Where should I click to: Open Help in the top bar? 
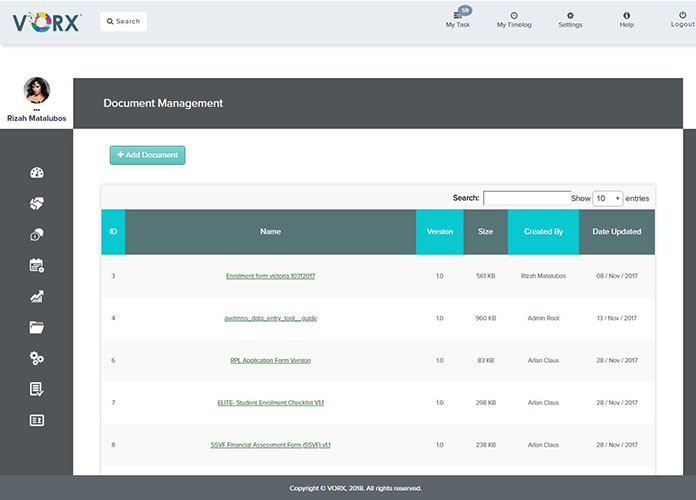(x=626, y=20)
